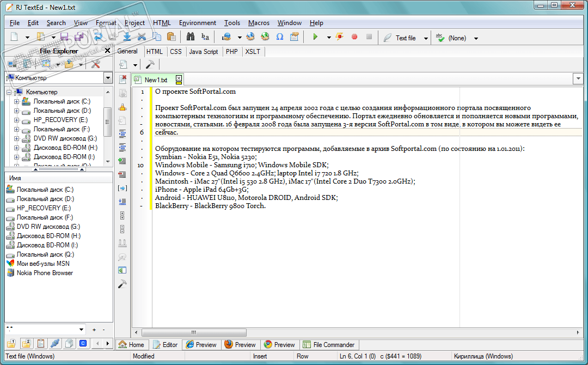Expand Локальный диск (C:) tree node
588x365 pixels.
(16, 101)
